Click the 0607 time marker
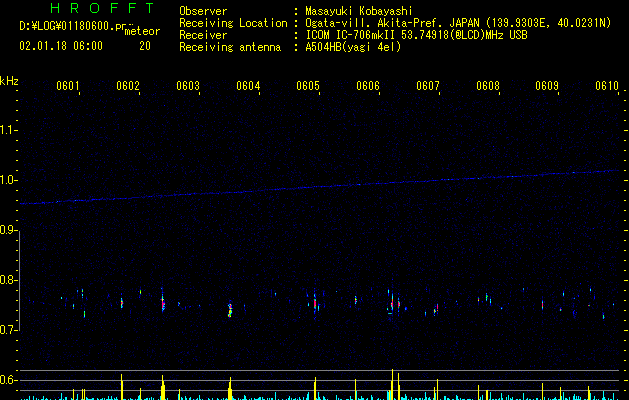 (428, 85)
